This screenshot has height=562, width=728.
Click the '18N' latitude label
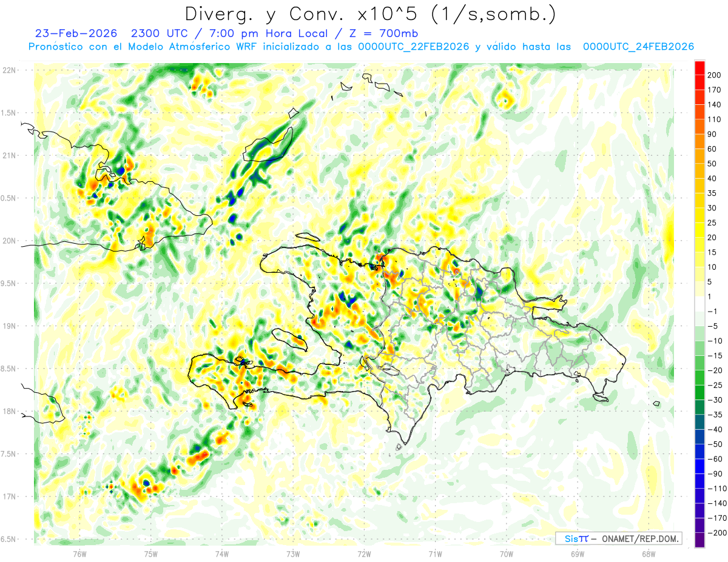coord(10,411)
